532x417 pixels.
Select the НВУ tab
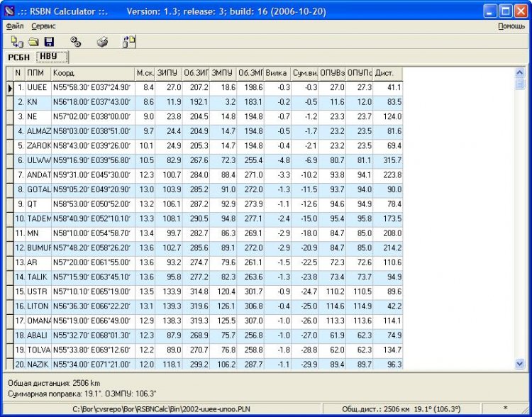[x=52, y=57]
